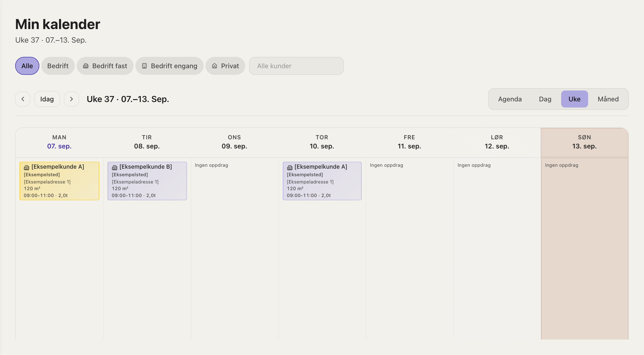
Task: Click 'Ingen oppdrag' under Saturday
Action: 474,165
